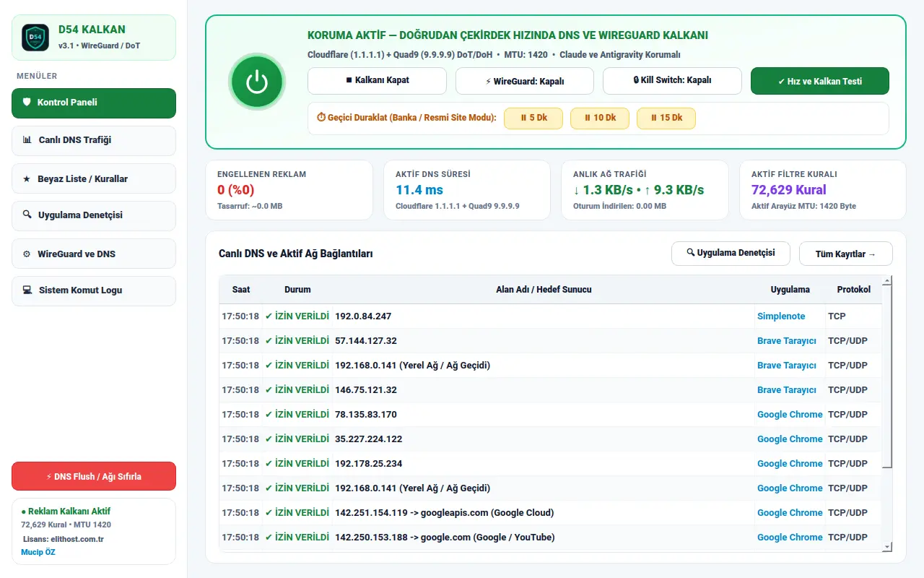Run the Hız ve Kalkan Testi
This screenshot has height=578, width=924.
(x=820, y=81)
